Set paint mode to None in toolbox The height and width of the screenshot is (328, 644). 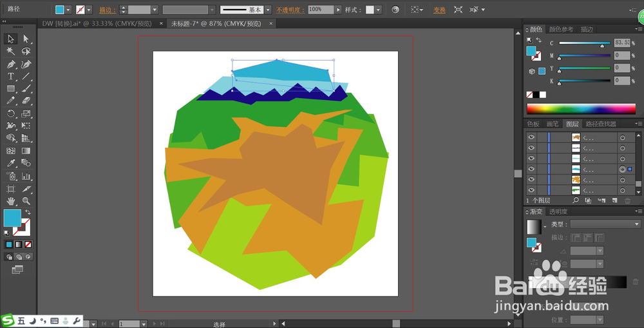pos(28,245)
